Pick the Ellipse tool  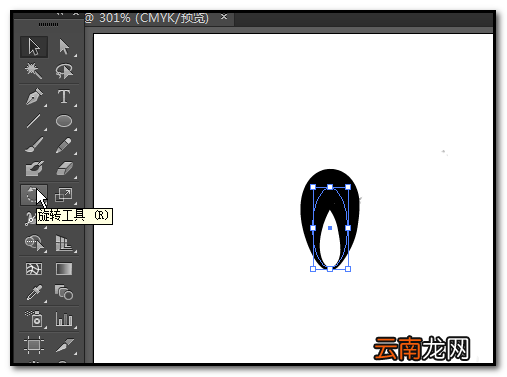(x=64, y=121)
